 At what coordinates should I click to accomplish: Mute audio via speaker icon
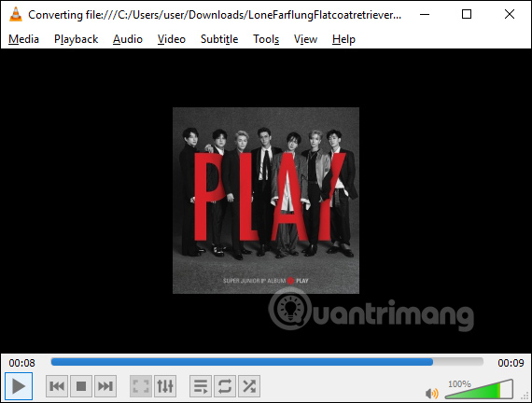[x=431, y=393]
